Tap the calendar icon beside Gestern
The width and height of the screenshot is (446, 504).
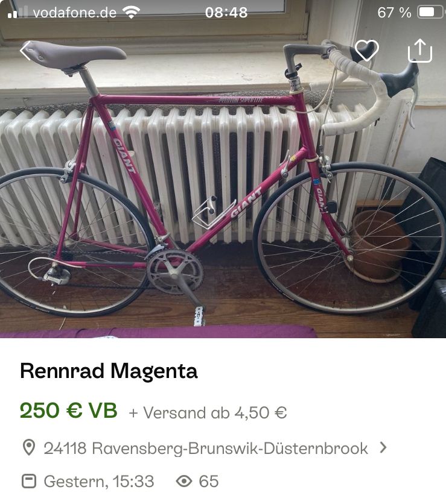click(29, 481)
